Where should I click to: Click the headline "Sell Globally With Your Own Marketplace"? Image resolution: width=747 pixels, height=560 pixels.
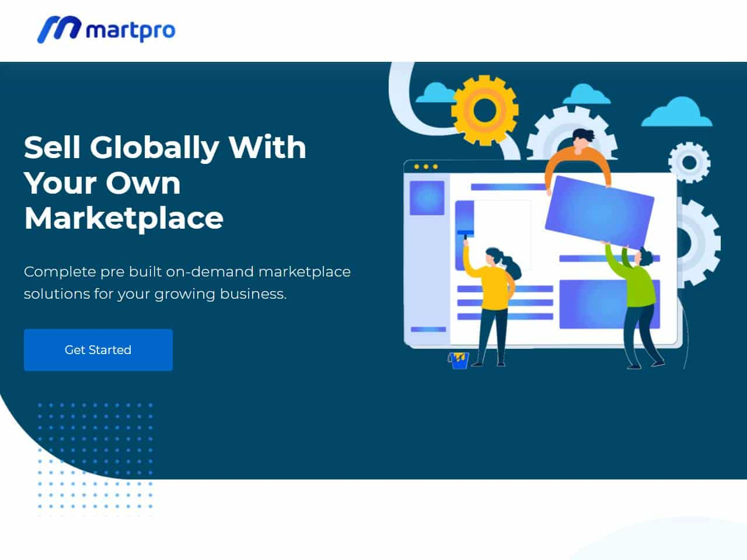pyautogui.click(x=165, y=183)
